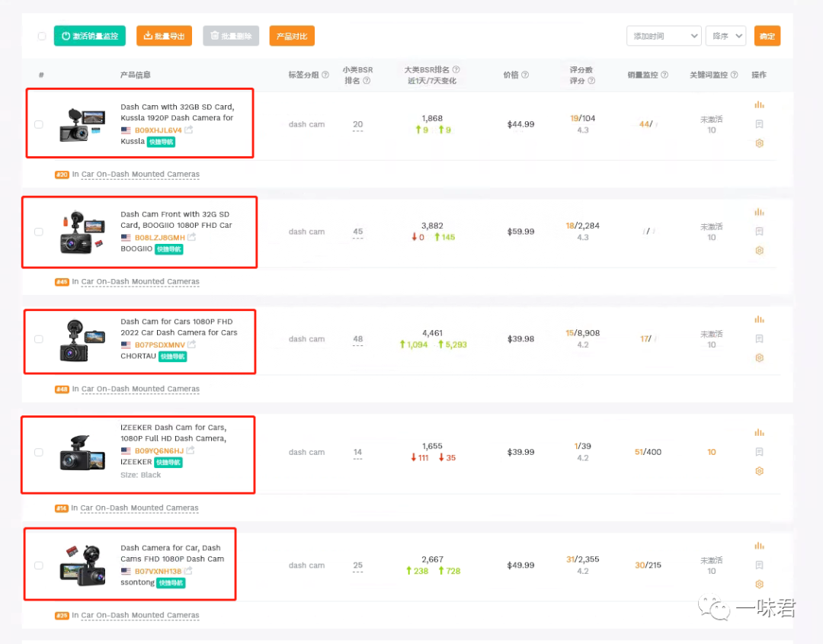This screenshot has width=823, height=644.
Task: Click the 批量导出 export button
Action: pos(164,36)
